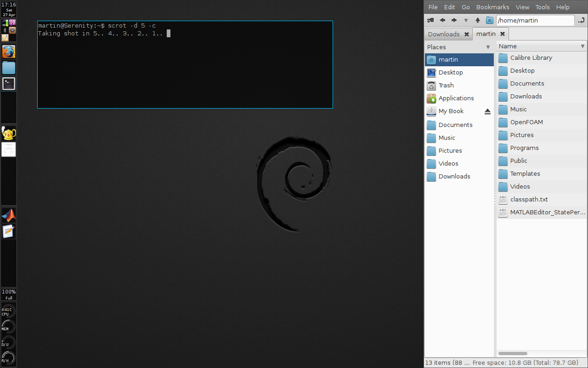Select the Videos folder in the file list
This screenshot has height=368, width=588.
pos(542,187)
